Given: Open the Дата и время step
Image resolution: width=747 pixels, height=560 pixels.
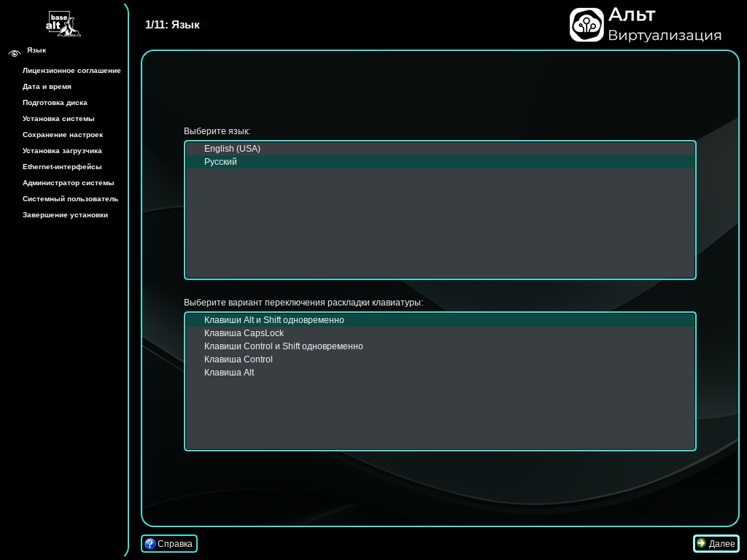Looking at the screenshot, I should coord(47,87).
